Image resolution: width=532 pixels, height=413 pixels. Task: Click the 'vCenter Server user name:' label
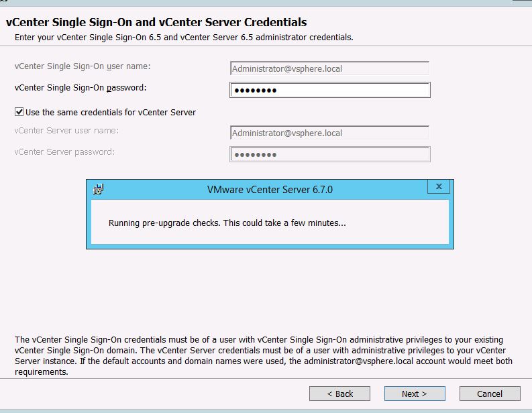click(66, 131)
